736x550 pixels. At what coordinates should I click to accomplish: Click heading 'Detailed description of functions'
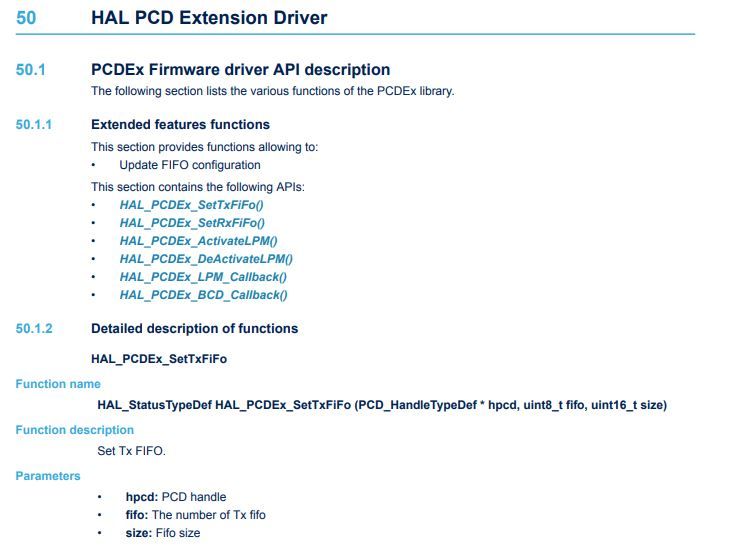click(x=194, y=328)
